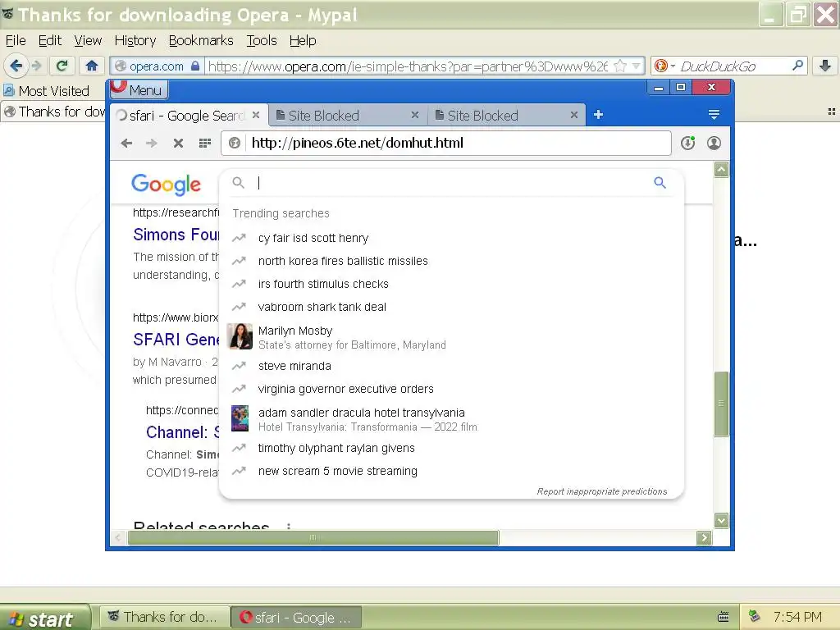This screenshot has height=630, width=840.
Task: Switch to the first Site Blocked tab
Action: coord(347,116)
